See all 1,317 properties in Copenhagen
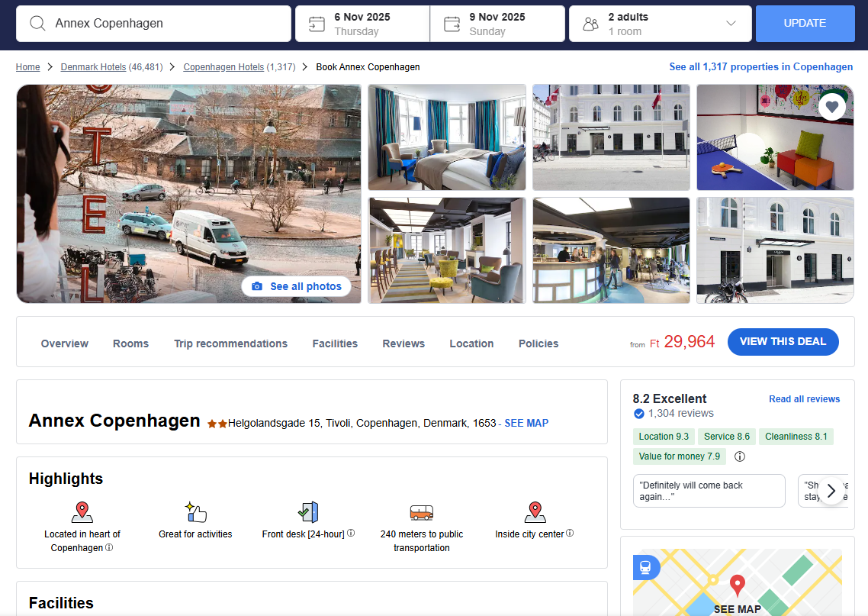The image size is (868, 616). 760,67
